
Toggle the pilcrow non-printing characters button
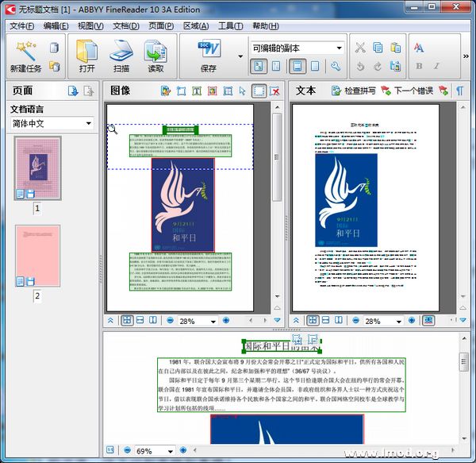(460, 91)
